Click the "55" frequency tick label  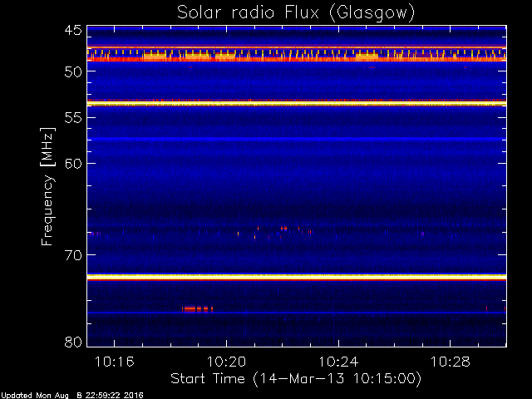[73, 118]
